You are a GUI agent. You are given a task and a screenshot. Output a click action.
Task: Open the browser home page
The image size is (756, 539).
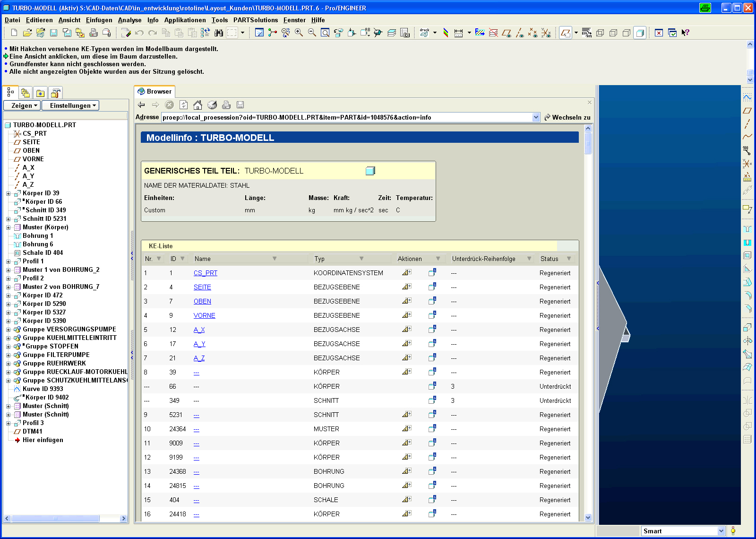tap(198, 104)
